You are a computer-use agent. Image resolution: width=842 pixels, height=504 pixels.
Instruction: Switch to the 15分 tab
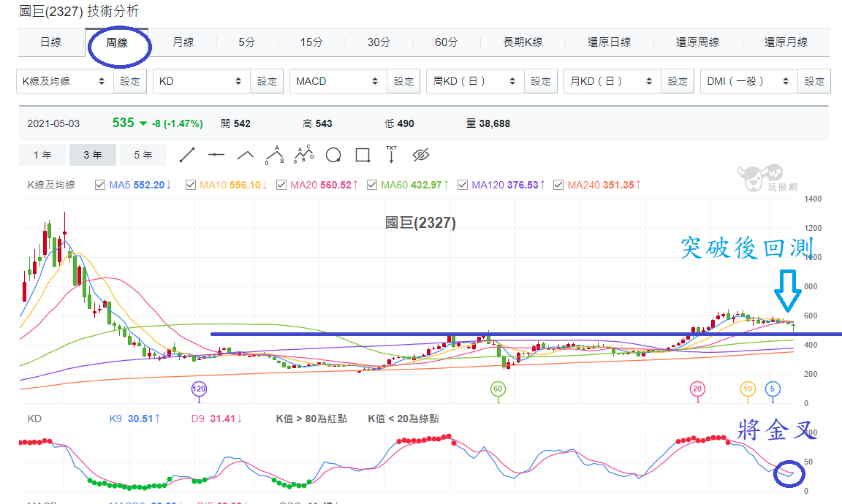[x=311, y=42]
